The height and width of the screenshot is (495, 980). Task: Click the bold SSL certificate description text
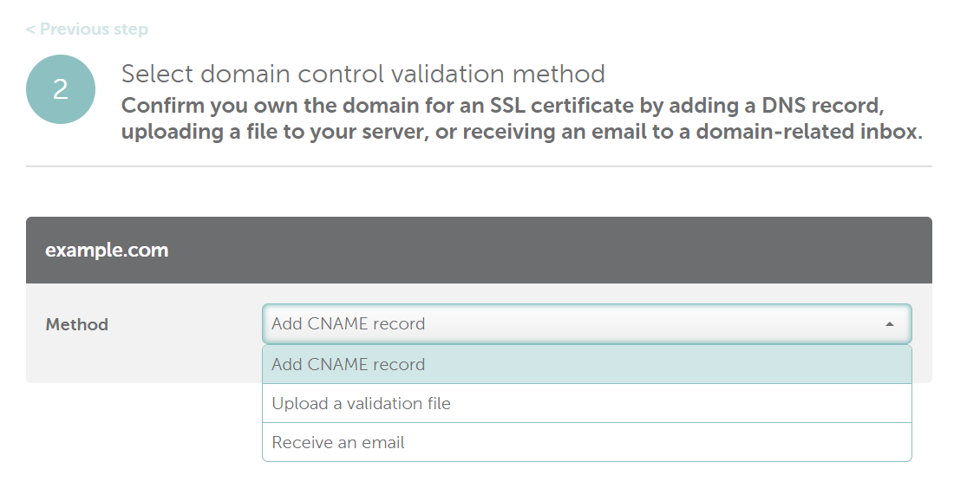pos(521,119)
